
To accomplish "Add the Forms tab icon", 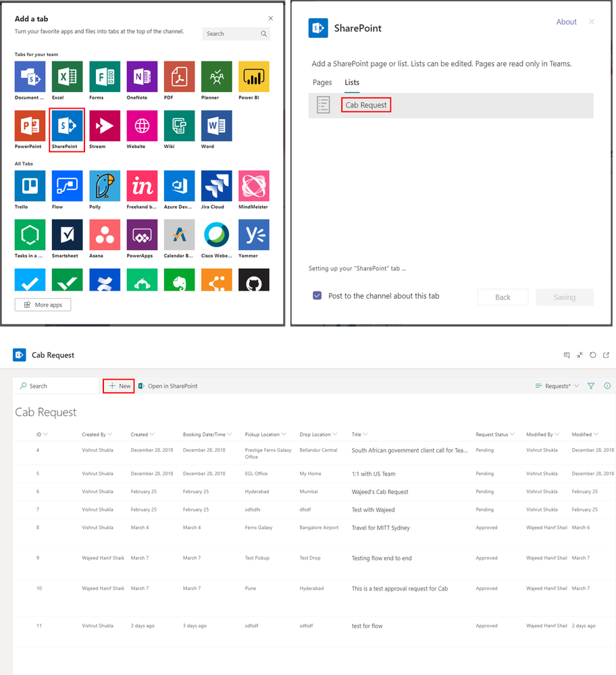I will [x=105, y=76].
